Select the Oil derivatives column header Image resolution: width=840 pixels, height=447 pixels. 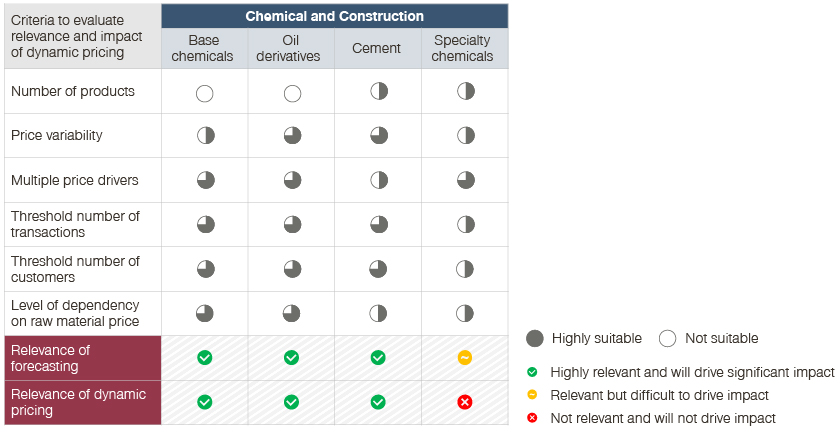click(x=288, y=48)
